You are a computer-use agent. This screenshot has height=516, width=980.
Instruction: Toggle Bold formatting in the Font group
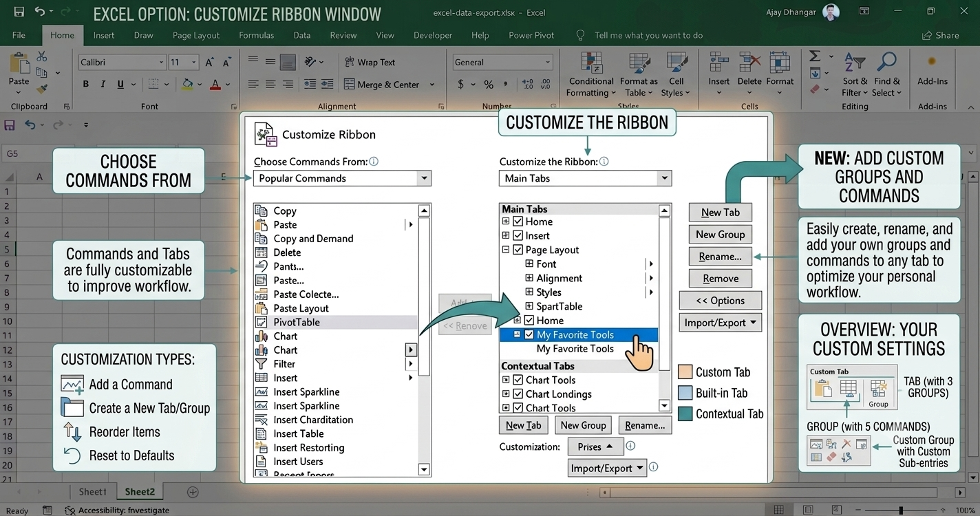(86, 85)
